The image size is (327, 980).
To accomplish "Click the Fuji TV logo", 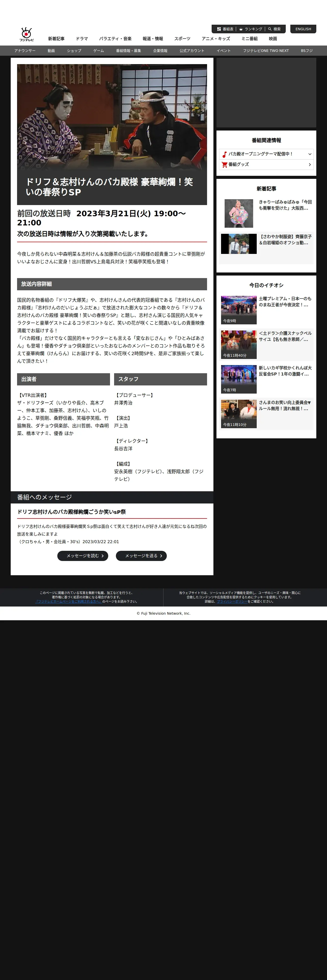I will tap(26, 35).
